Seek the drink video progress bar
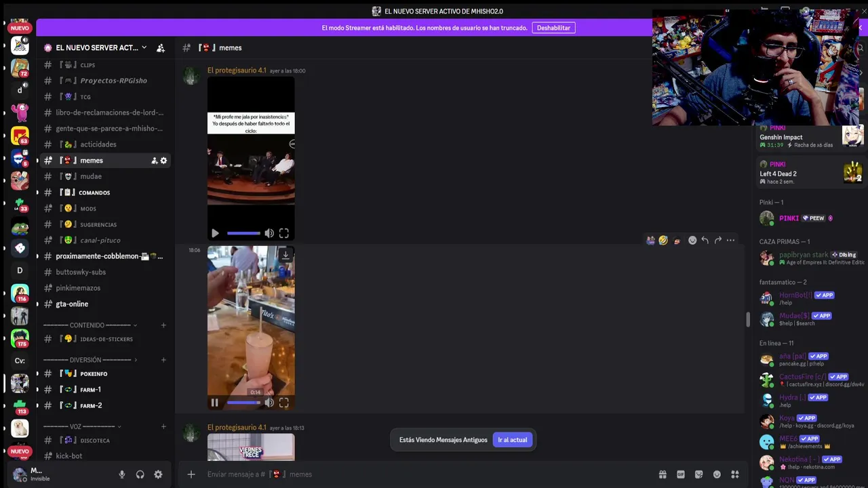Screen dimensions: 868x488 (243, 403)
